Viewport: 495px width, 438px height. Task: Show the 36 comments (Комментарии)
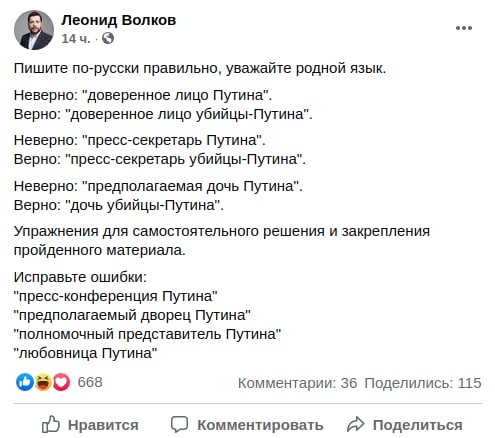[x=297, y=383]
